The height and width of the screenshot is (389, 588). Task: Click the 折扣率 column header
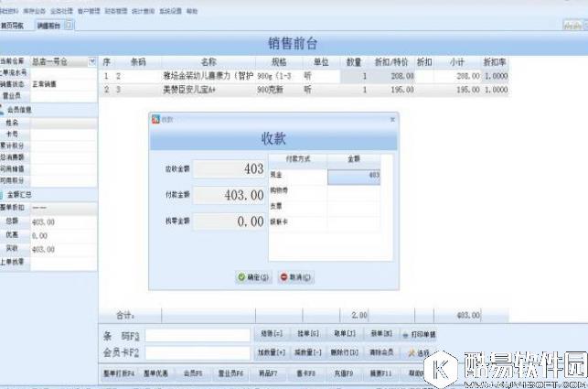pos(495,62)
